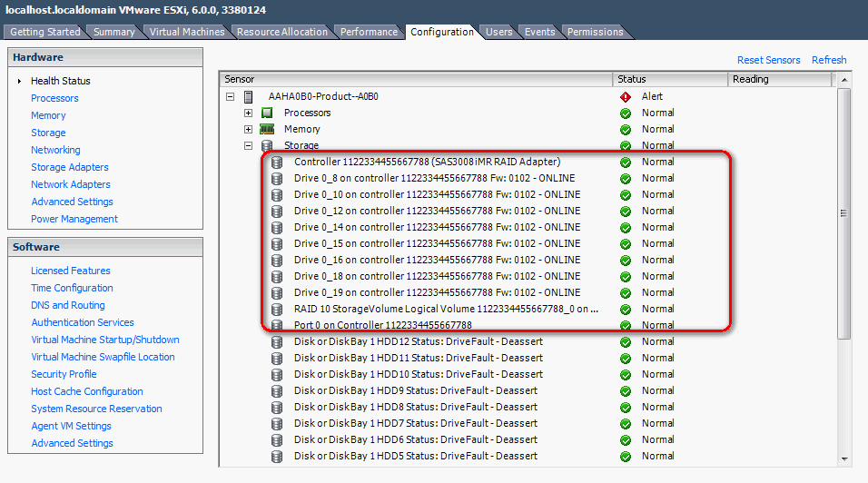The height and width of the screenshot is (483, 868).
Task: Click green Normal check icon for Processors
Action: click(626, 113)
